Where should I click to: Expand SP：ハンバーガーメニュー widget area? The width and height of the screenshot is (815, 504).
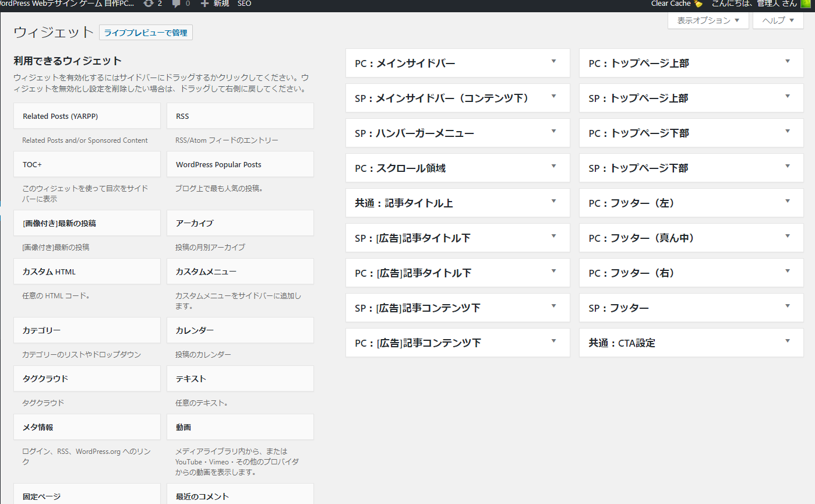click(458, 133)
